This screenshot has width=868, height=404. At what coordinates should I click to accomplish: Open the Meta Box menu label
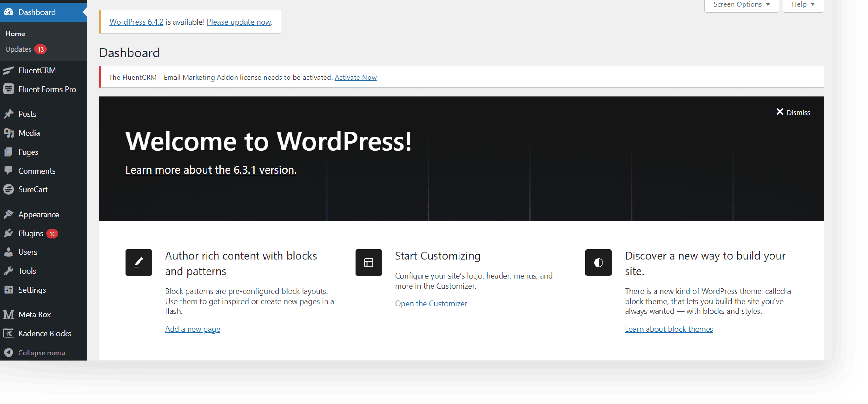point(34,315)
